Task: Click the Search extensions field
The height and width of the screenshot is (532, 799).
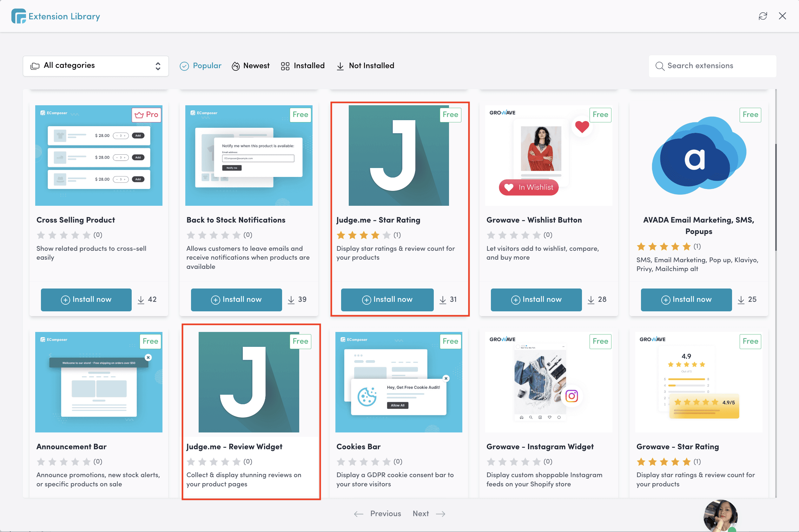Action: pos(712,66)
